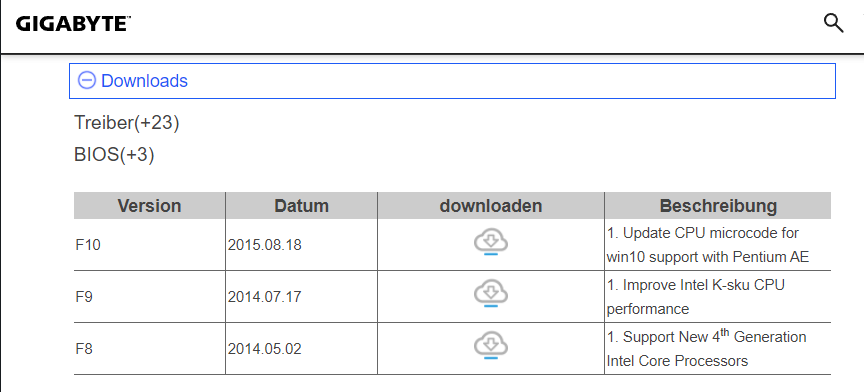Expand the Treiber(+23) list
The width and height of the screenshot is (864, 392).
(x=127, y=123)
